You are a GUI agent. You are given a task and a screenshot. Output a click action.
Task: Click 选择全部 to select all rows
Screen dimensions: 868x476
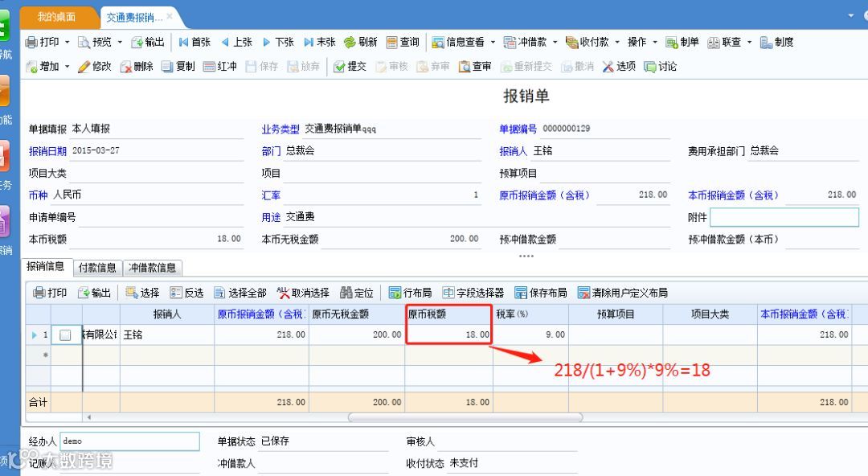point(240,293)
